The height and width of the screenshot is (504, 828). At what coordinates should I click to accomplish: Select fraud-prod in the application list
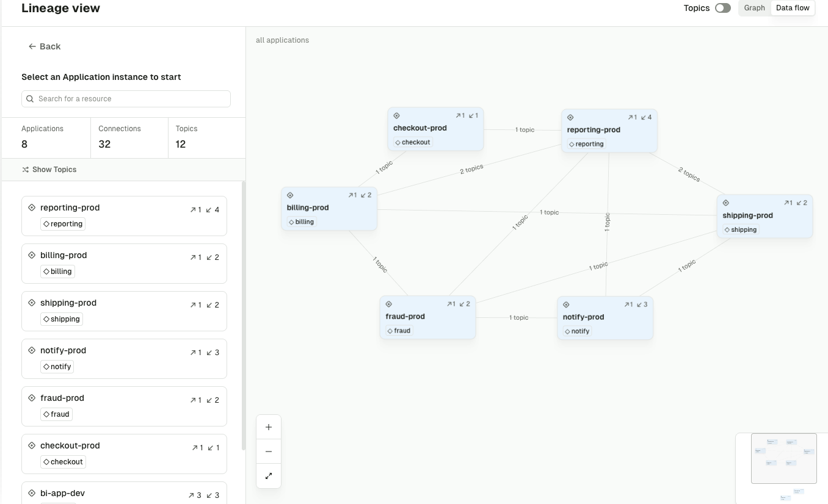click(124, 406)
